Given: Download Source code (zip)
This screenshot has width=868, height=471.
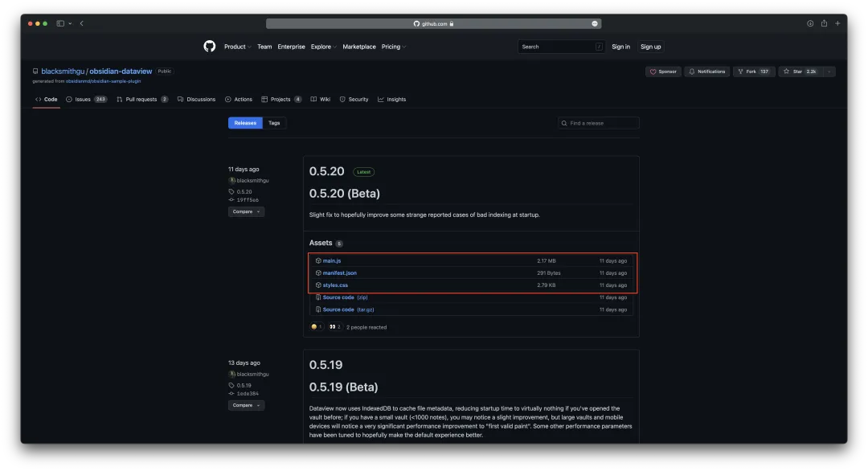Looking at the screenshot, I should click(x=345, y=297).
